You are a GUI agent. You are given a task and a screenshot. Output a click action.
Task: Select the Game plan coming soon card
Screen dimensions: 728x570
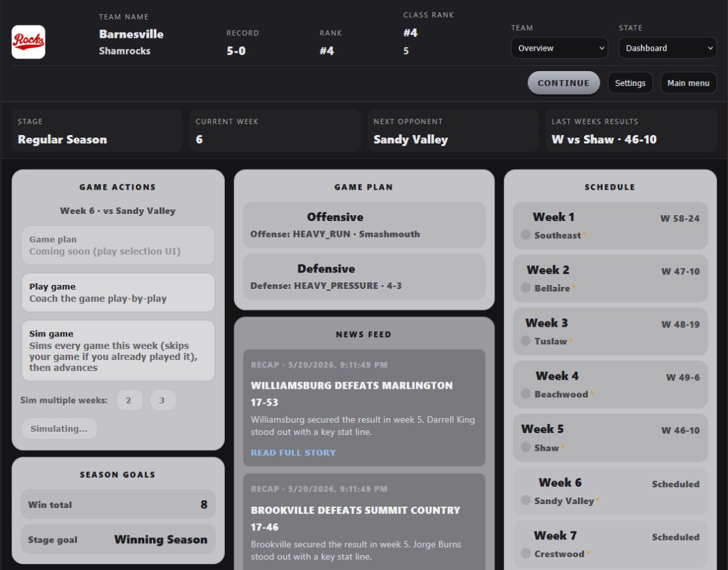tap(118, 245)
